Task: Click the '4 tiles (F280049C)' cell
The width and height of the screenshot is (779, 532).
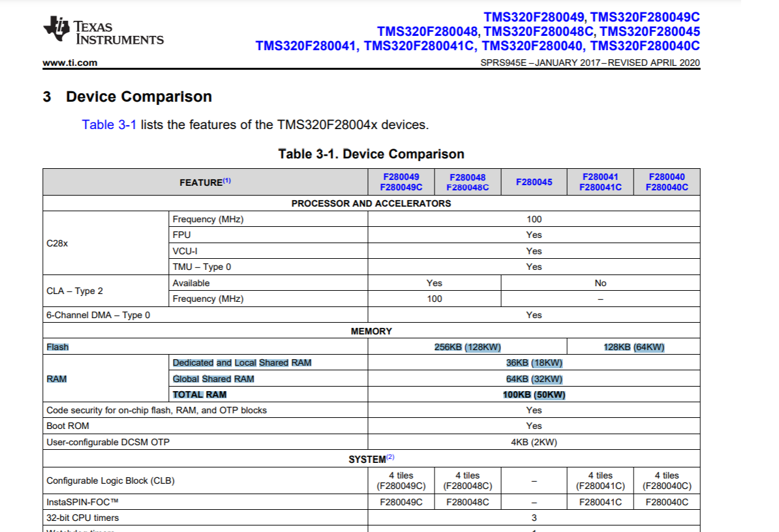Action: pos(401,481)
